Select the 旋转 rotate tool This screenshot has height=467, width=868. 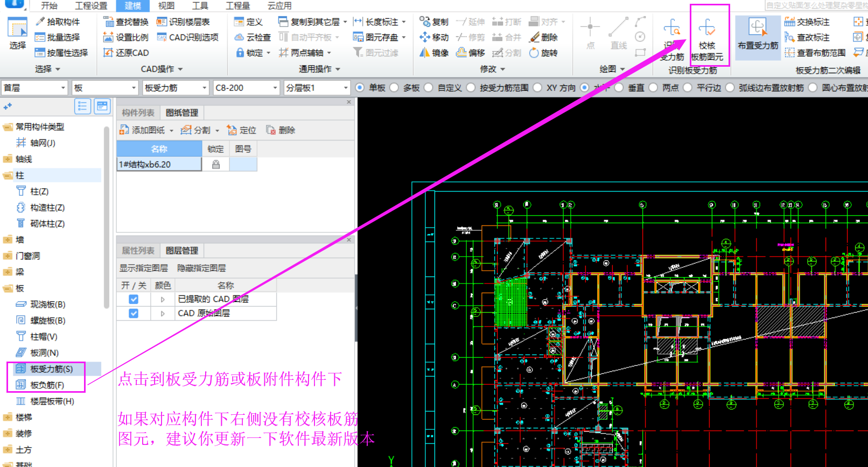click(543, 53)
